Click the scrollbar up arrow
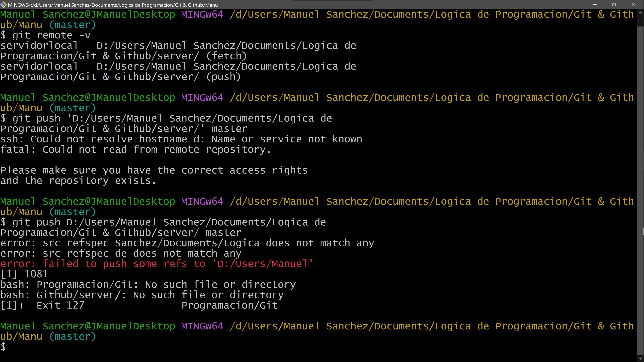644x362 pixels. point(640,13)
